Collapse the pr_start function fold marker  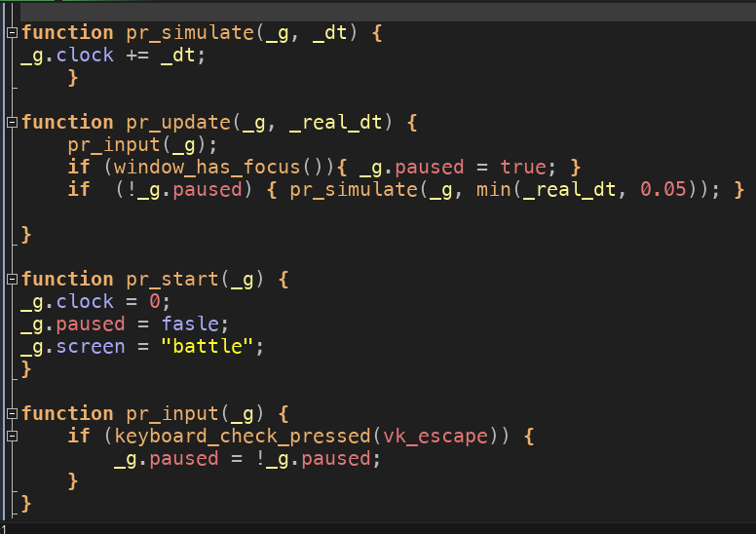point(12,279)
